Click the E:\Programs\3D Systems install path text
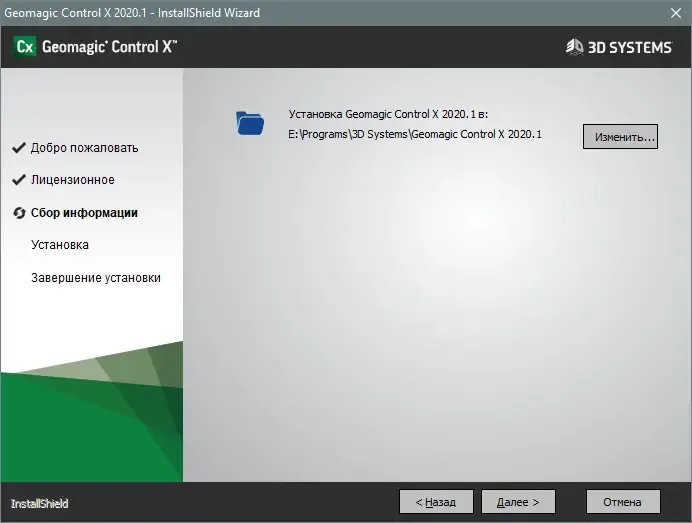The image size is (692, 523). 415,134
